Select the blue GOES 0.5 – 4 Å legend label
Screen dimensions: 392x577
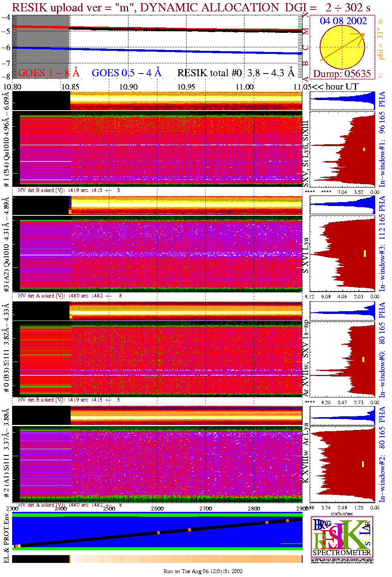(x=126, y=73)
